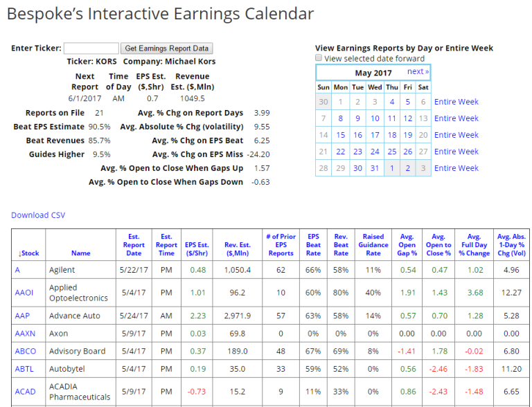Open the Download CSV link
This screenshot has height=407, width=532.
(x=38, y=215)
